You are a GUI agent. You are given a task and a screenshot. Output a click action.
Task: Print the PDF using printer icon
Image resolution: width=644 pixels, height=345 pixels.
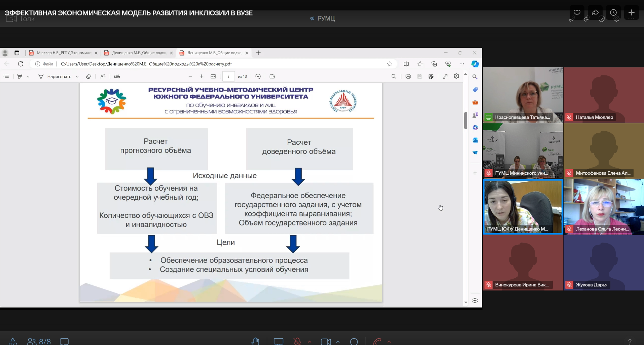[408, 76]
